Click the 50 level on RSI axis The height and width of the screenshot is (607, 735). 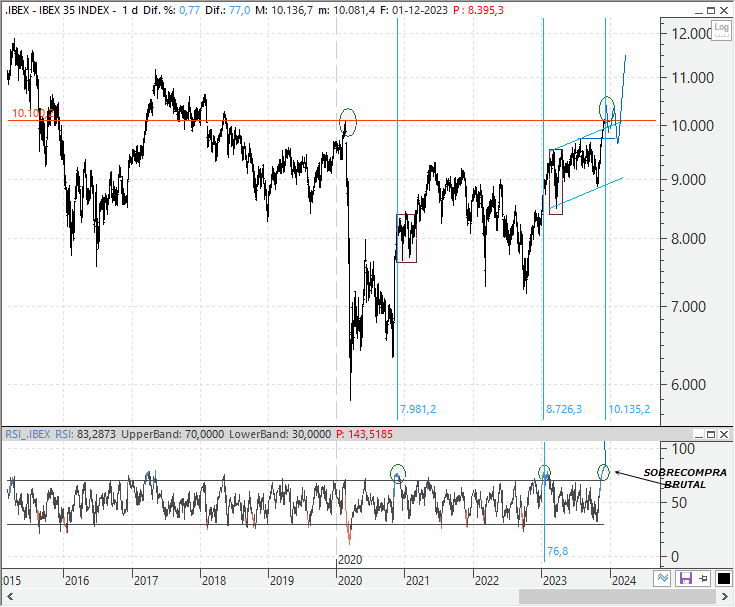coord(680,502)
